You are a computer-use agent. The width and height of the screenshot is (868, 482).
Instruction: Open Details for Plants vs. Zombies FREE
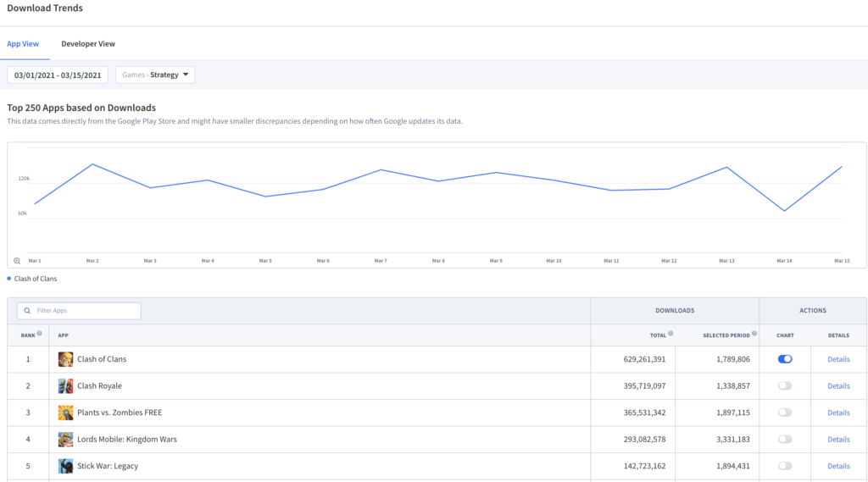point(838,413)
